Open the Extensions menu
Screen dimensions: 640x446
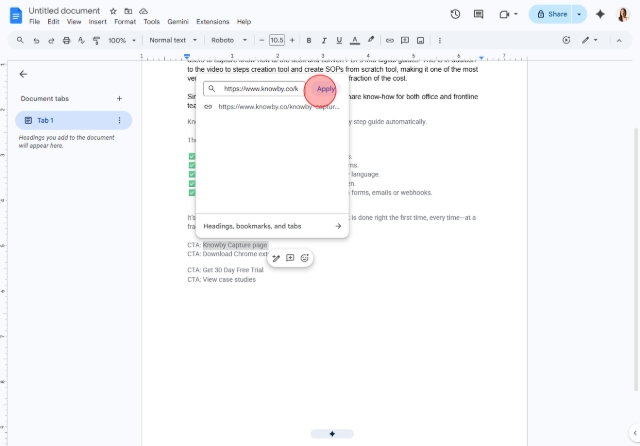213,22
